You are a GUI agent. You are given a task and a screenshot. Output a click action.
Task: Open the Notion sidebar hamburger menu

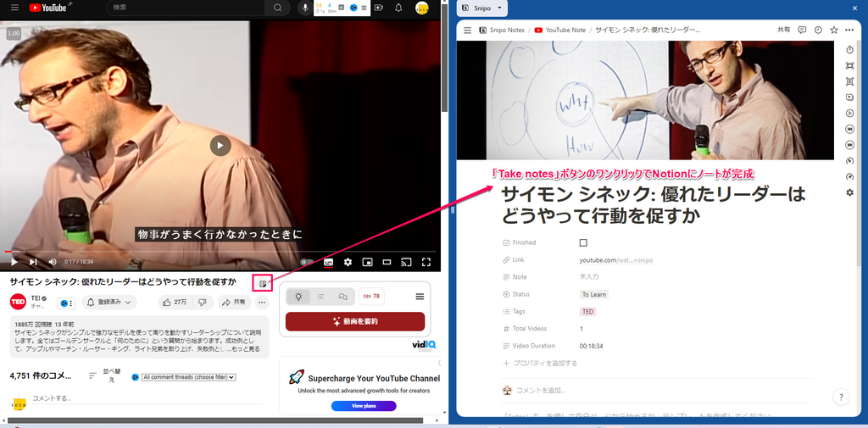467,30
